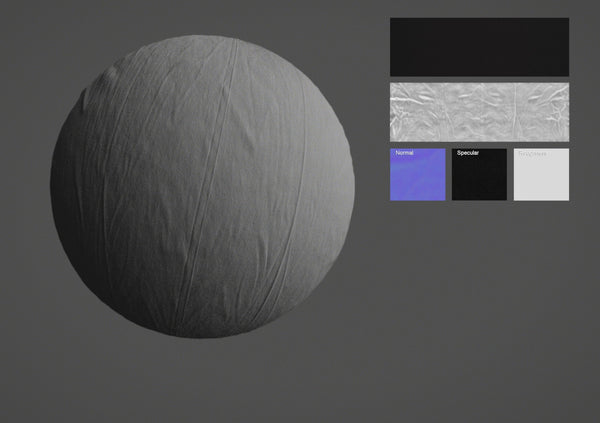The width and height of the screenshot is (600, 423).
Task: Click the right end of black texture strip
Action: 559,47
